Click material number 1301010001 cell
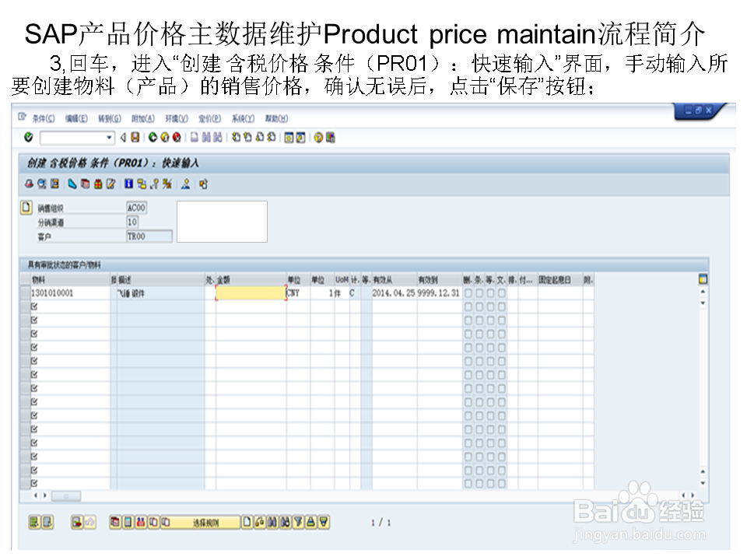 (x=70, y=293)
